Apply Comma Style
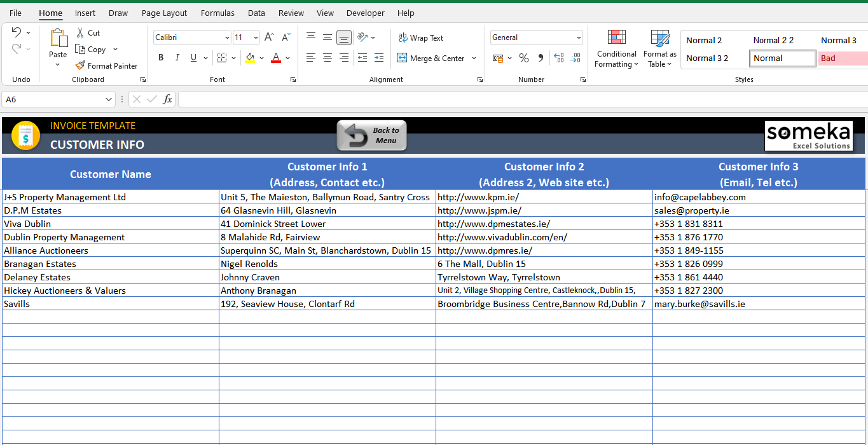This screenshot has height=445, width=868. (541, 58)
